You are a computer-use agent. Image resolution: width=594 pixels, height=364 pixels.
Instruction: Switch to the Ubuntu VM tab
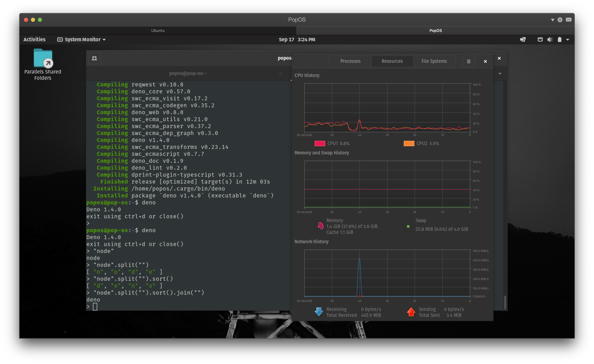[x=158, y=31]
